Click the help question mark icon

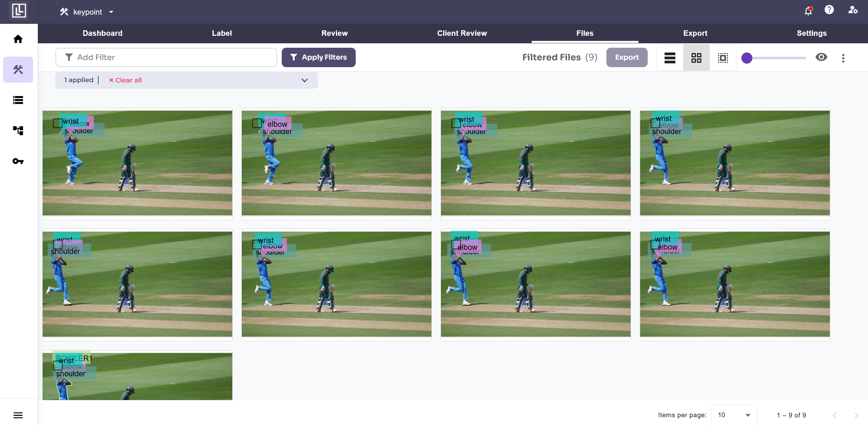(x=829, y=10)
